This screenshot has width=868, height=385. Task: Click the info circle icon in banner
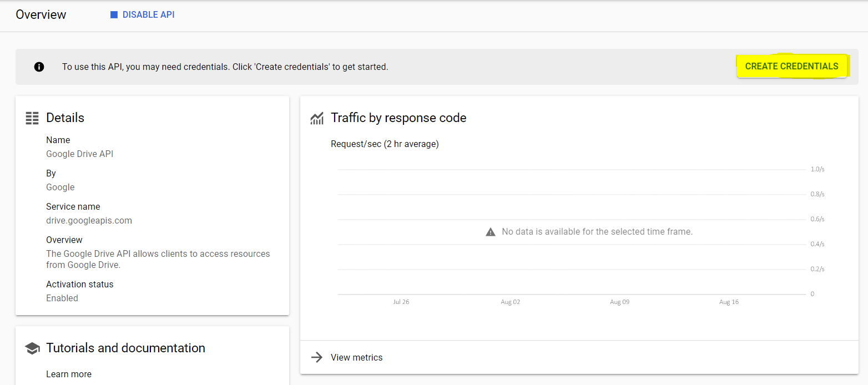click(x=39, y=67)
